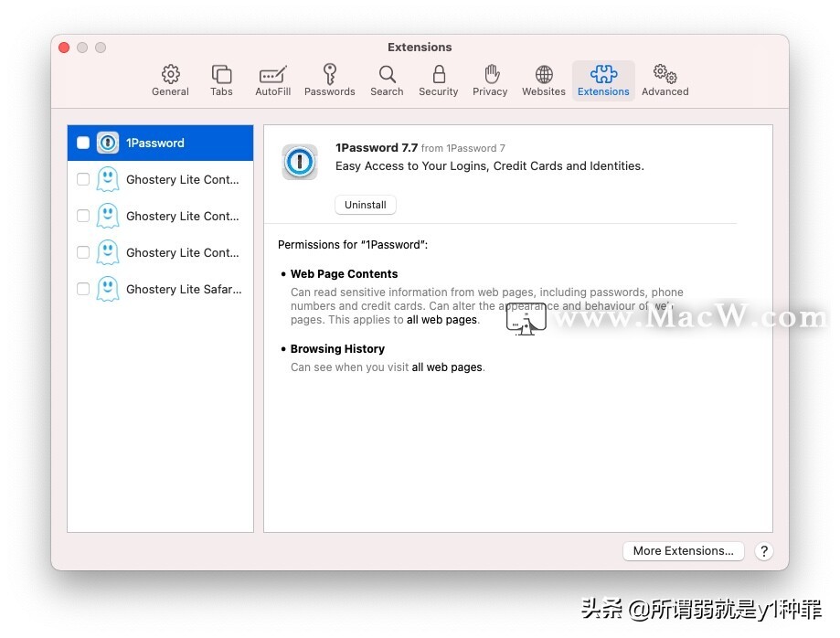Open the Passwords key icon pane

click(x=329, y=80)
